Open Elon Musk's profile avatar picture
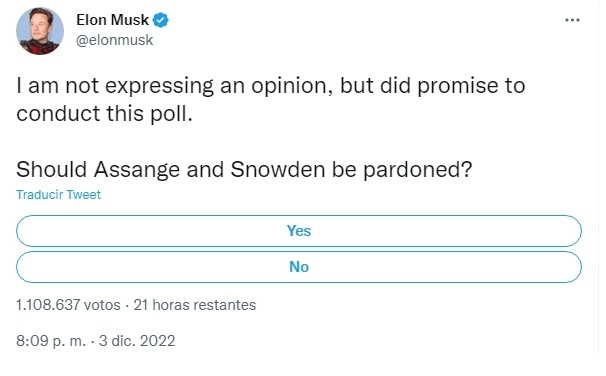 [39, 31]
